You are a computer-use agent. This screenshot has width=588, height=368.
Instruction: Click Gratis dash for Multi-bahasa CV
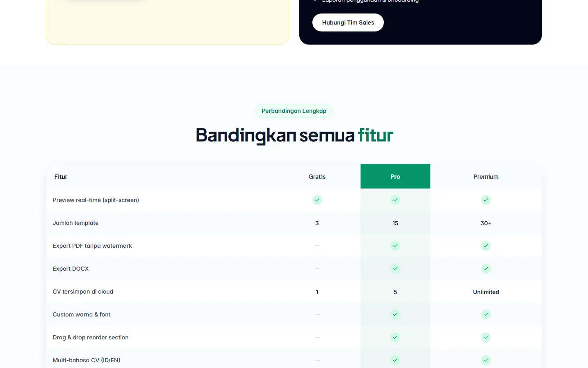(x=317, y=360)
